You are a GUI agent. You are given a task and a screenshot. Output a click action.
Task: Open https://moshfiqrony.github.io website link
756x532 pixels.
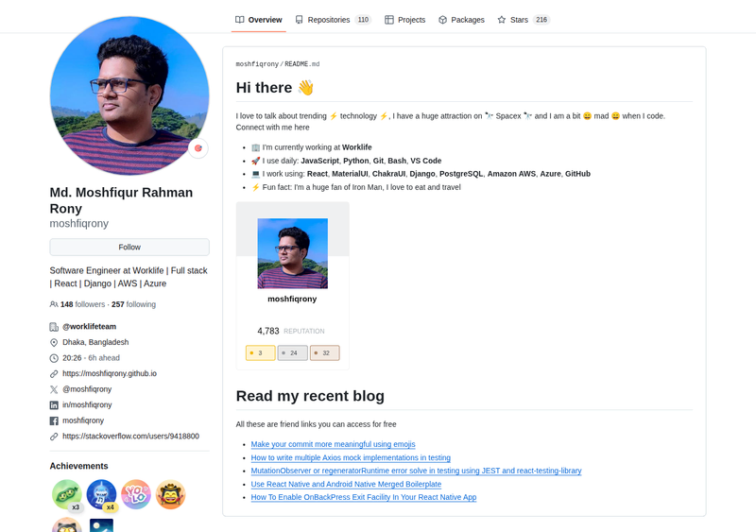pos(110,373)
